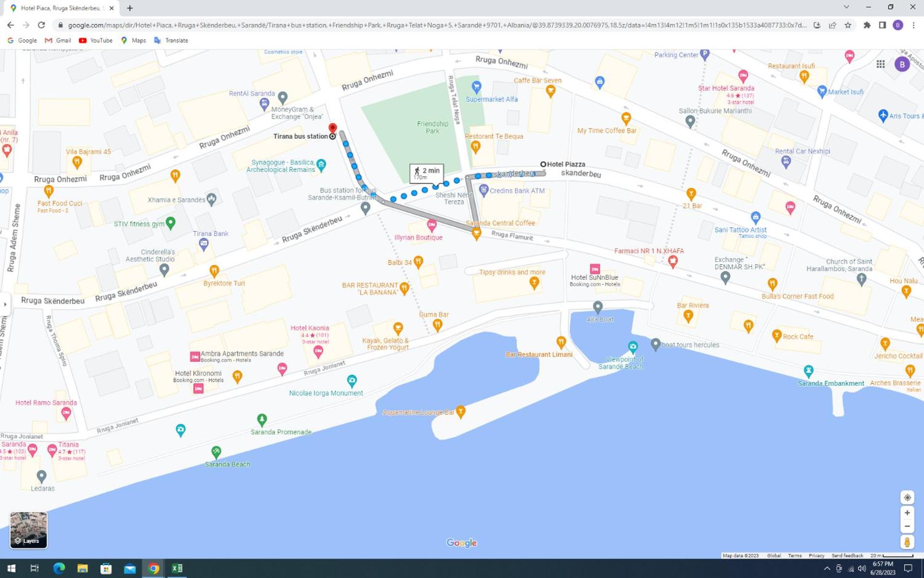924x578 pixels.
Task: Click the zoom in plus button
Action: click(x=907, y=513)
